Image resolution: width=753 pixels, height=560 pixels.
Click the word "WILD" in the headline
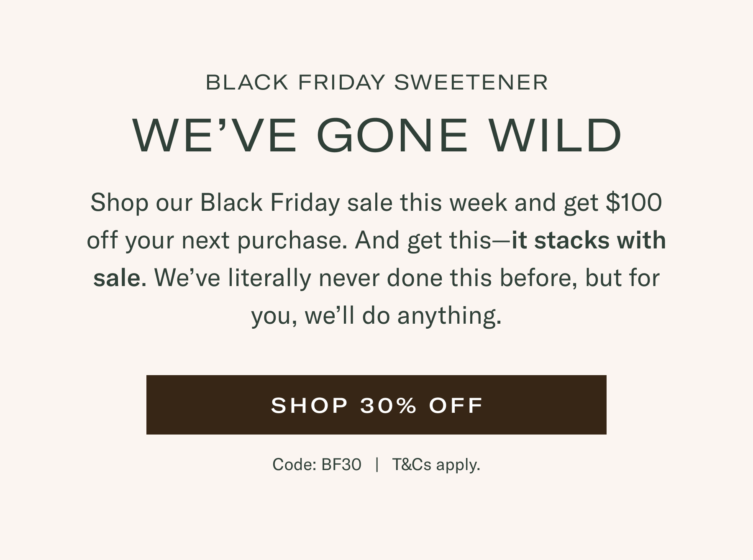click(x=556, y=136)
